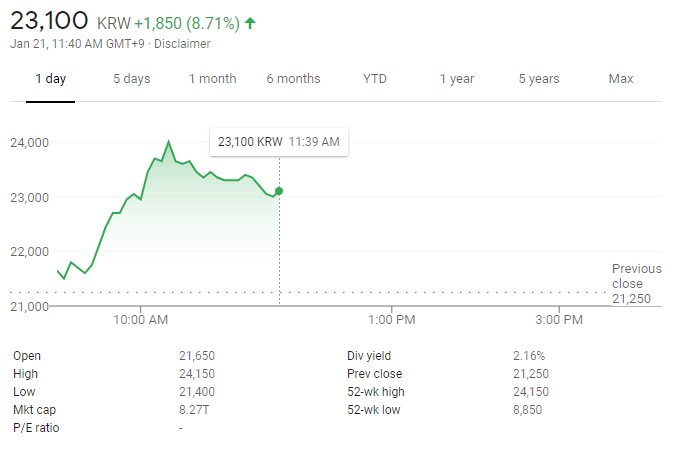Image resolution: width=695 pixels, height=449 pixels.
Task: Switch to the 5 days tab
Action: (131, 79)
